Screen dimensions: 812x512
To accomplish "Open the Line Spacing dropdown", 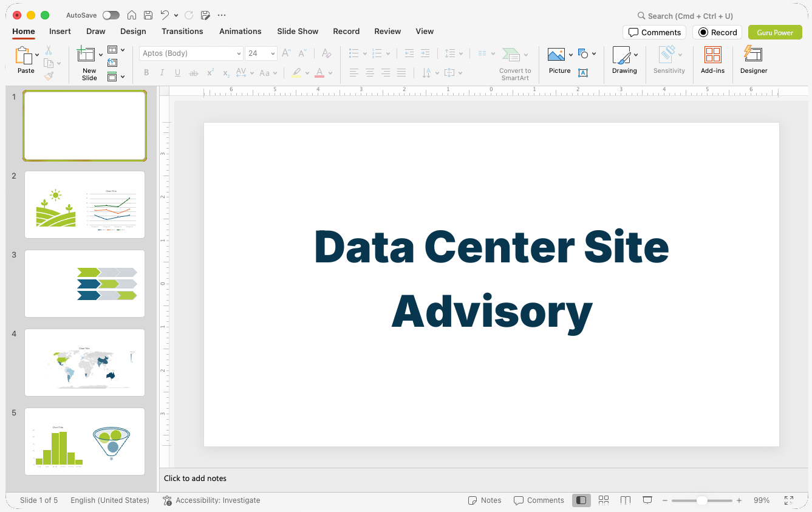I will pyautogui.click(x=453, y=53).
